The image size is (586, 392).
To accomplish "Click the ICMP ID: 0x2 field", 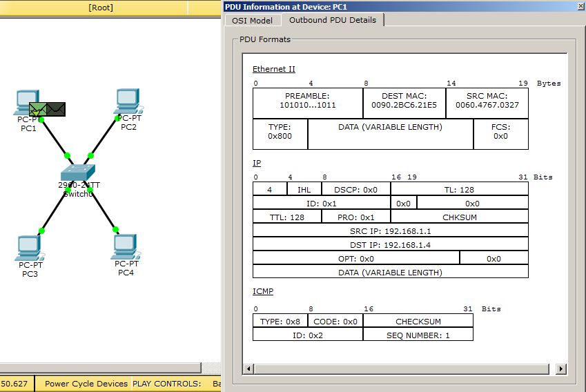I will click(308, 335).
